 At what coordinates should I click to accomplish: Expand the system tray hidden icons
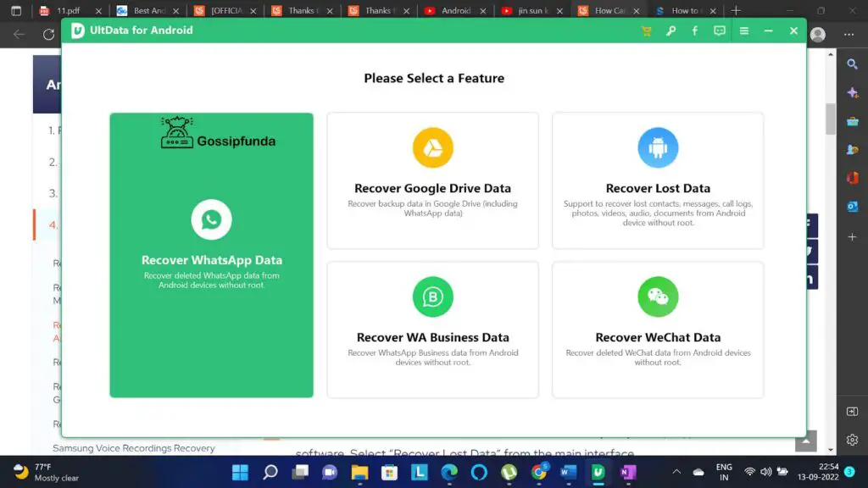(x=676, y=472)
